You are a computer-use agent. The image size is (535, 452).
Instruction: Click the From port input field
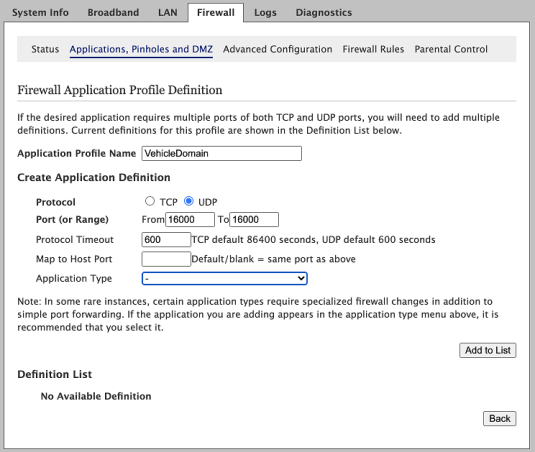pos(190,219)
